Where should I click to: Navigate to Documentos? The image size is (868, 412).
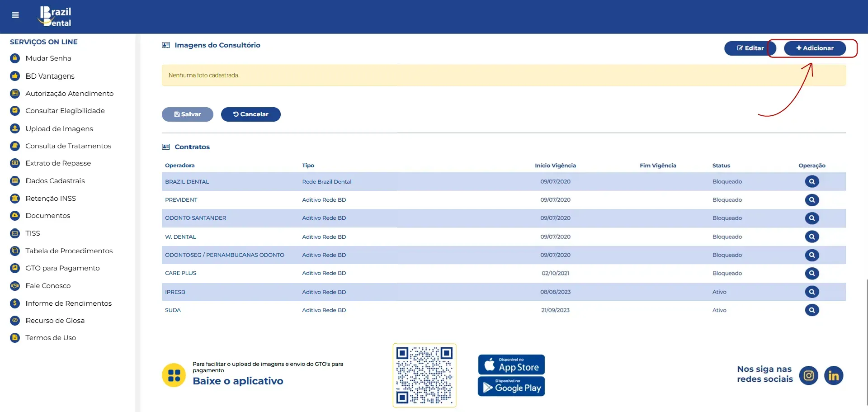coord(48,216)
